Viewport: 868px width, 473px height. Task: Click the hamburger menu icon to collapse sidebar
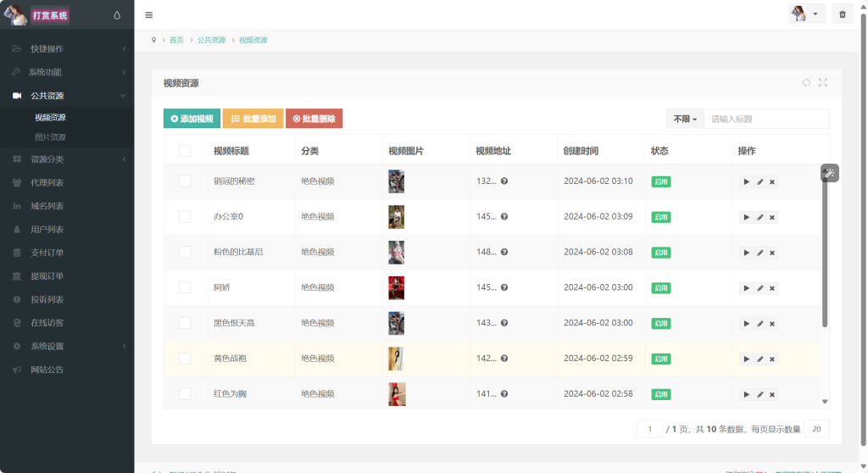pyautogui.click(x=149, y=14)
